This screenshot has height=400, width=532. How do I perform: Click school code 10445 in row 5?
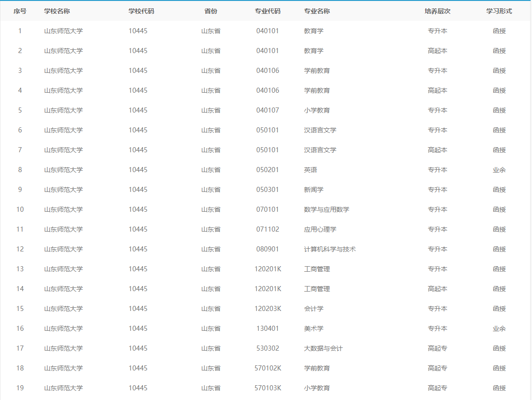tap(138, 110)
